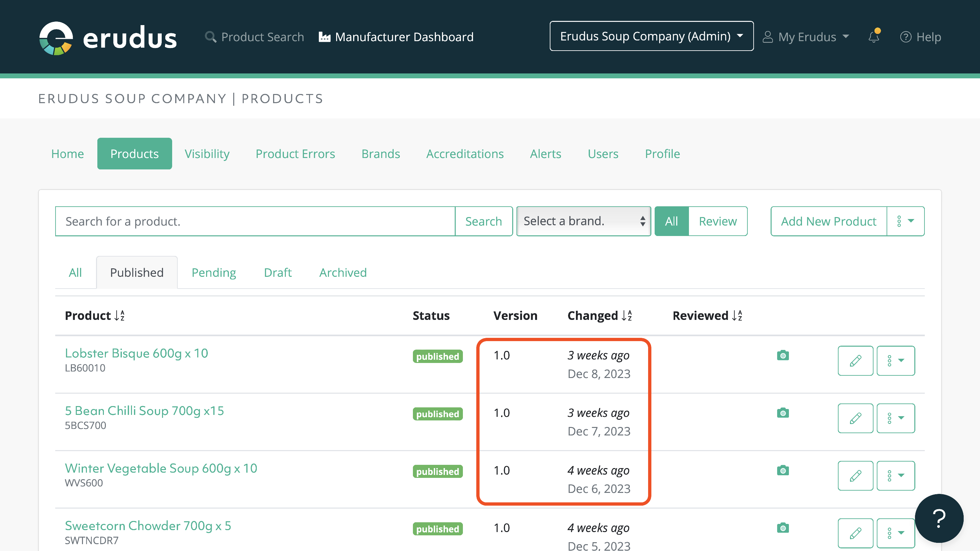Image resolution: width=980 pixels, height=551 pixels.
Task: Go to Manufacturer Dashboard
Action: (x=396, y=37)
